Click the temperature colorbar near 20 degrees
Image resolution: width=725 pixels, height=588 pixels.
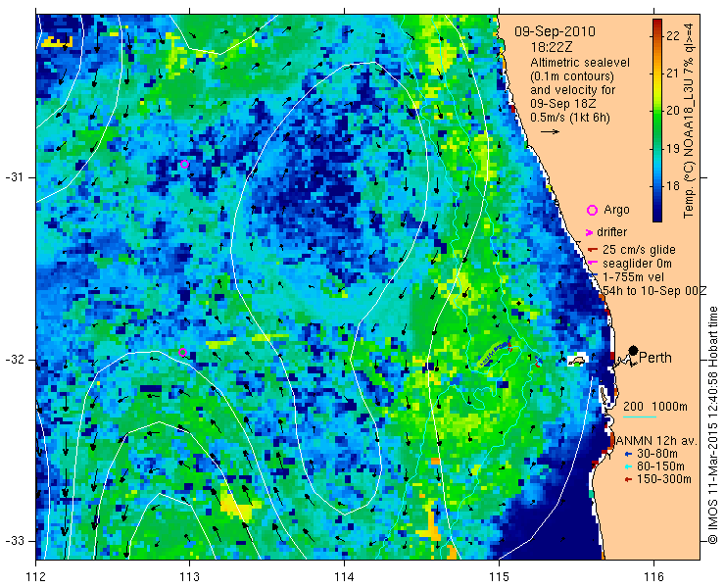(657, 111)
